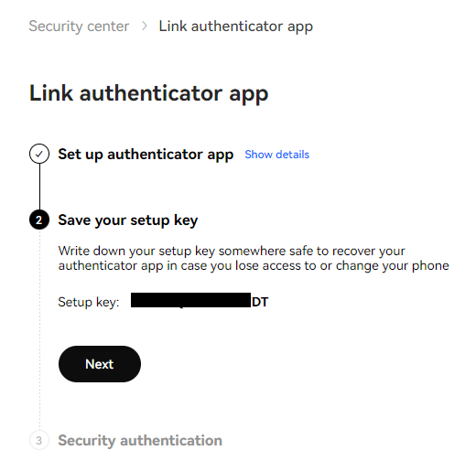Click the Setup key: label
The image size is (476, 461).
tap(89, 303)
